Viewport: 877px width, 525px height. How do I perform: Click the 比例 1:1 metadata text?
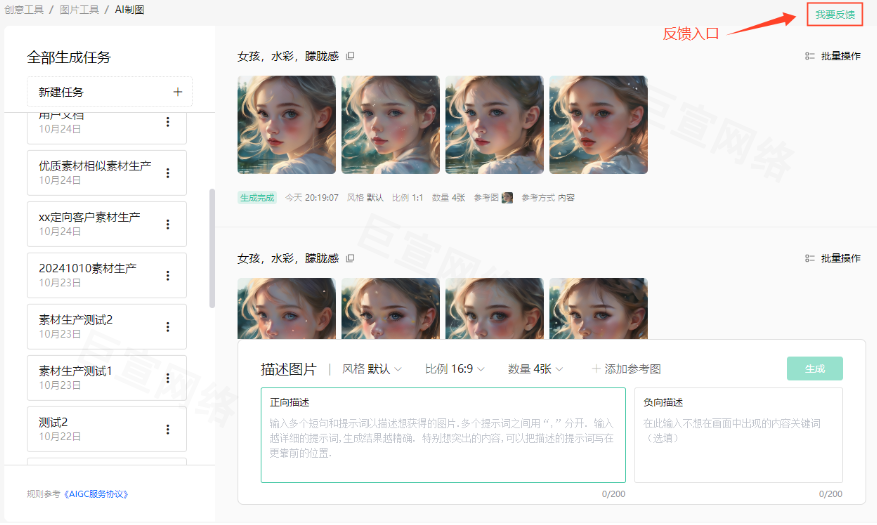[x=407, y=197]
